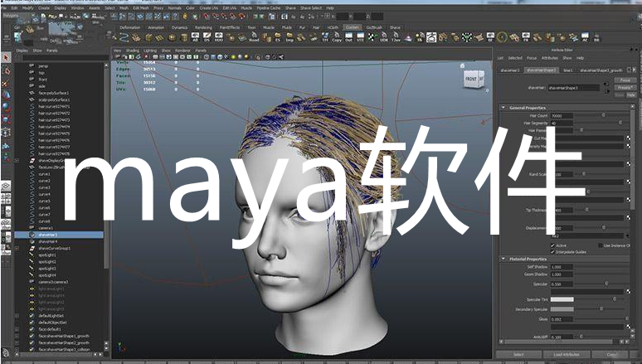
Task: Click the EB shelf icon
Action: [x=596, y=37]
